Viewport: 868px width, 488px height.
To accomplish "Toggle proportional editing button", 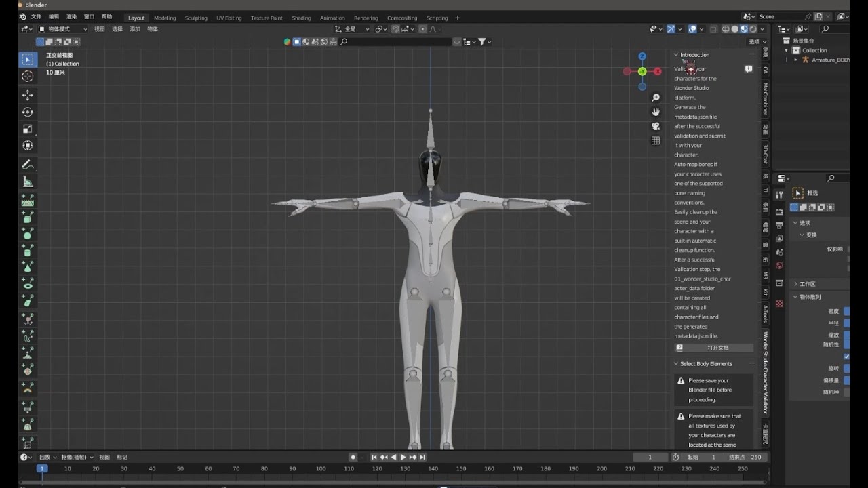I will [423, 29].
